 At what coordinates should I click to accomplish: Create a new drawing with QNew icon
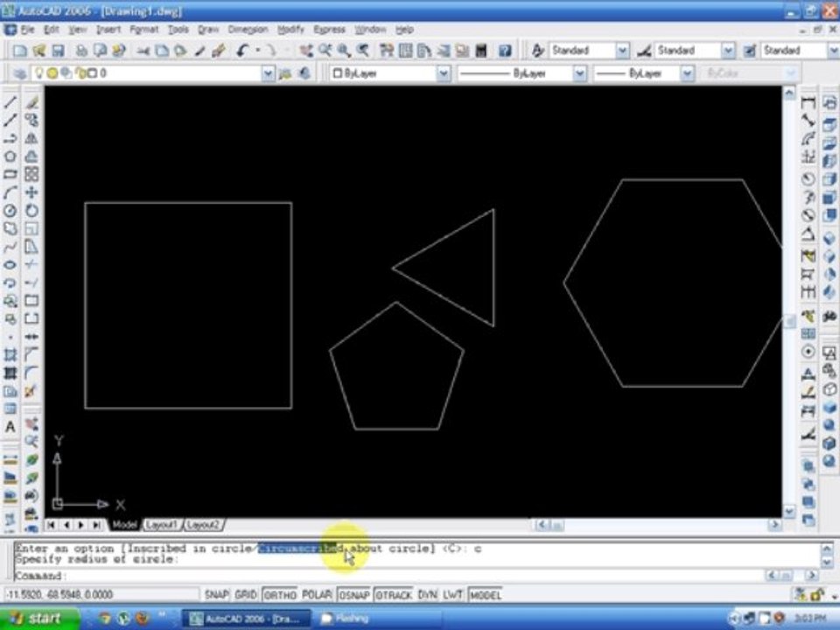tap(20, 51)
